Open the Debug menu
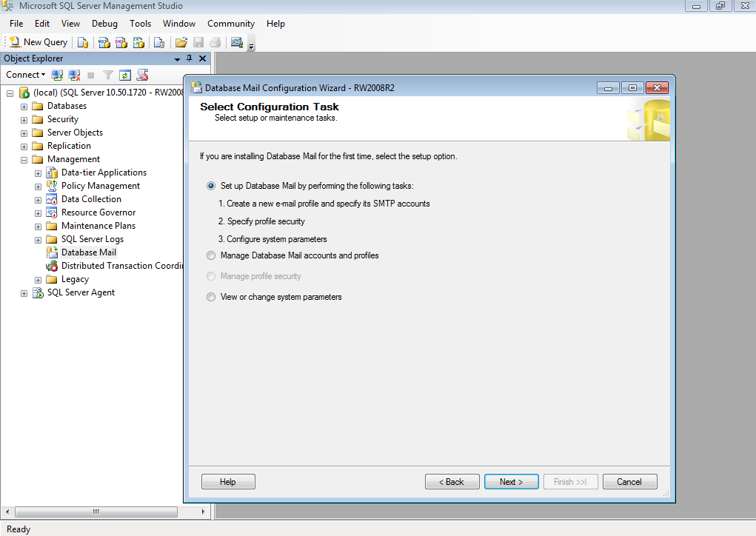This screenshot has width=756, height=536. click(104, 24)
